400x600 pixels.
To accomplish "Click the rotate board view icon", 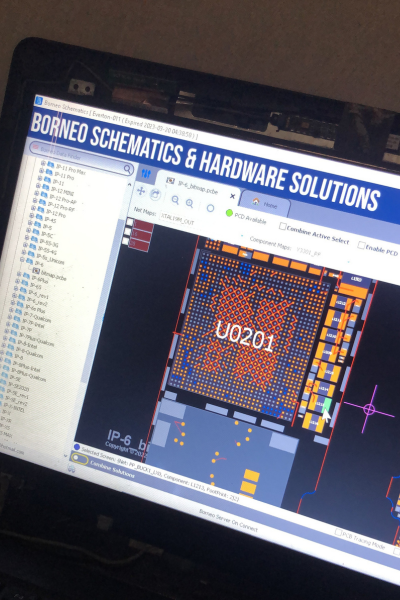I will coord(155,195).
